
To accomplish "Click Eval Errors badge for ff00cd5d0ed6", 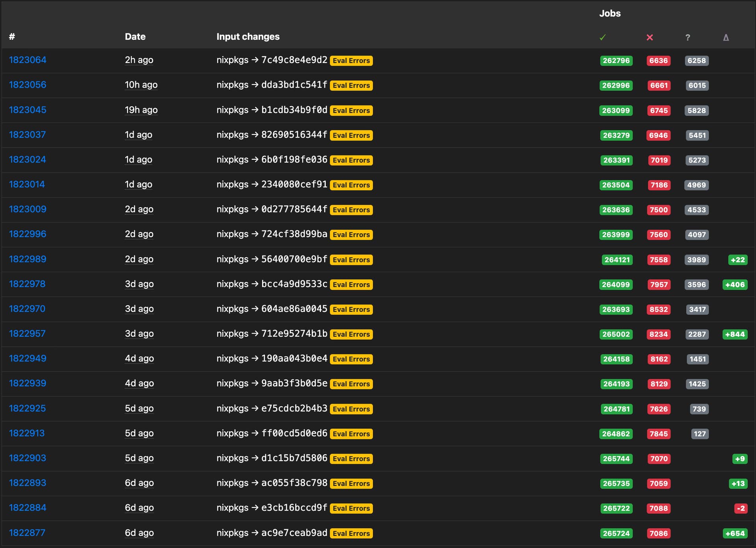I will [351, 434].
